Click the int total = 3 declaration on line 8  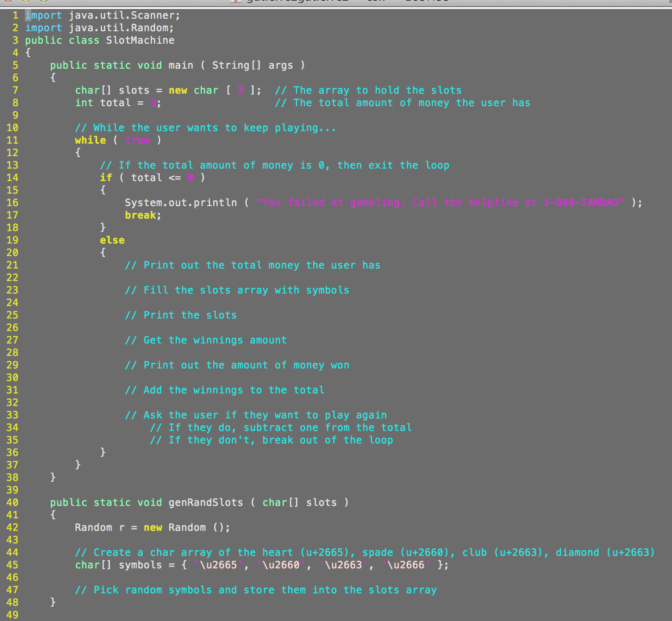point(118,103)
